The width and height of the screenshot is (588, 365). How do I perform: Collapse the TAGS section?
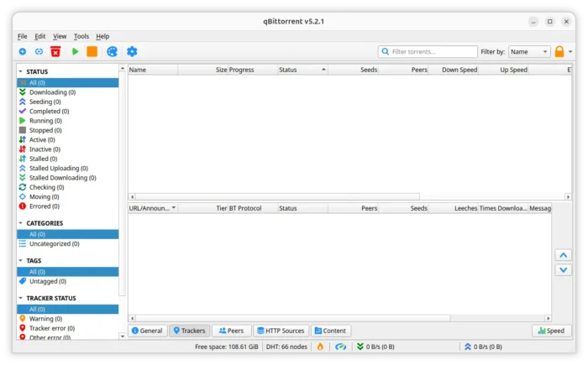pyautogui.click(x=21, y=260)
